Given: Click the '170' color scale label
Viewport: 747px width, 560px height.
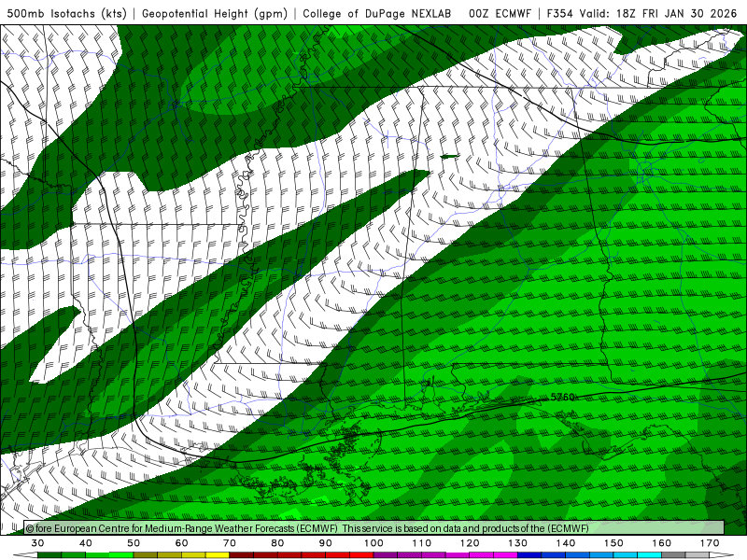Looking at the screenshot, I should [x=710, y=543].
